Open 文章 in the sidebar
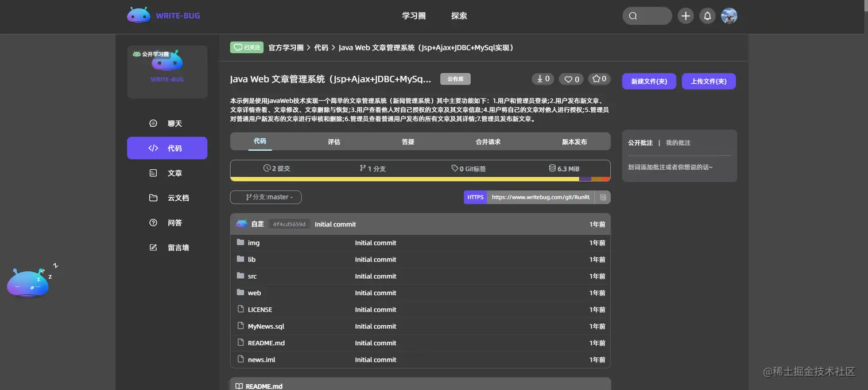 [x=167, y=173]
